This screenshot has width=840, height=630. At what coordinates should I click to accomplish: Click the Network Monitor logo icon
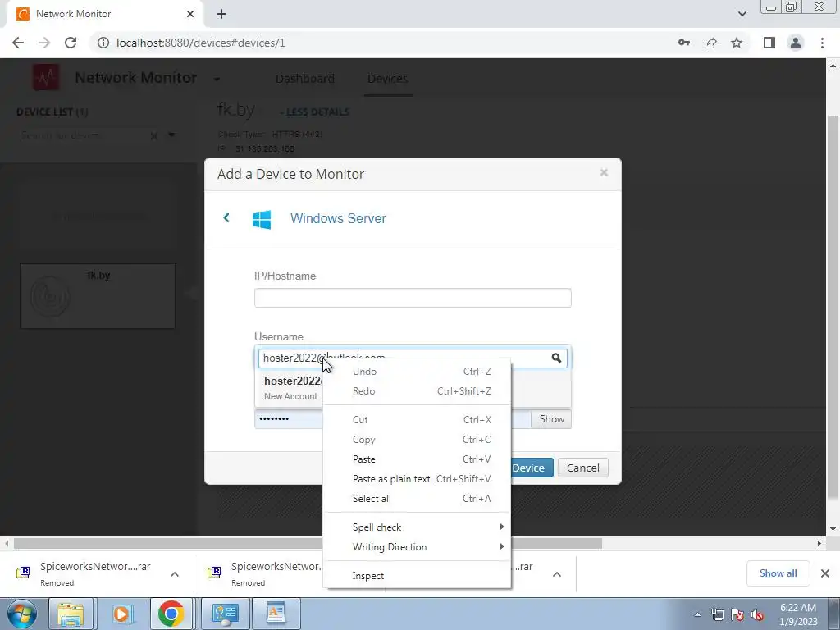46,78
